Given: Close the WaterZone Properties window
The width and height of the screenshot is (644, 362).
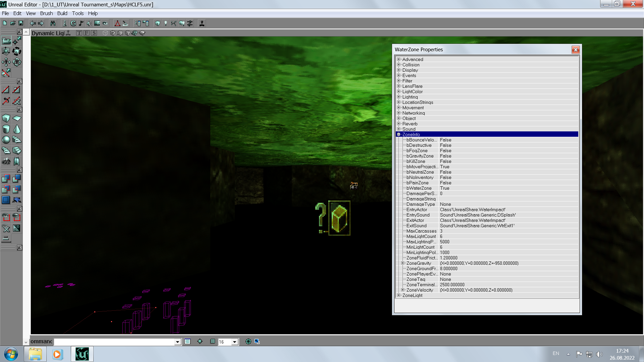Looking at the screenshot, I should click(576, 50).
